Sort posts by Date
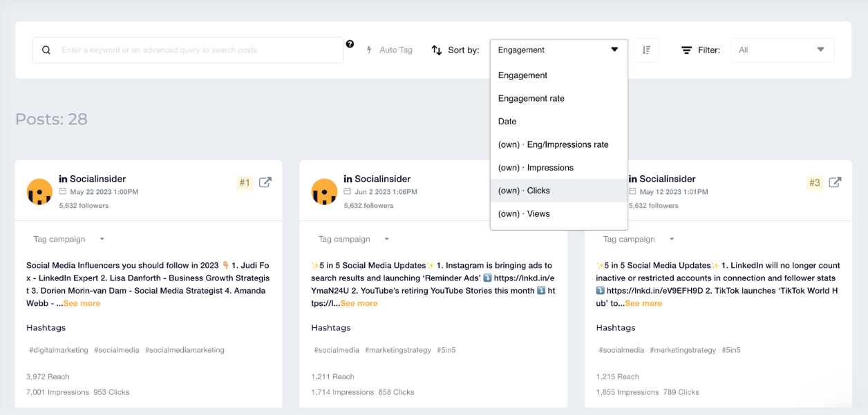This screenshot has width=868, height=415. coord(558,122)
